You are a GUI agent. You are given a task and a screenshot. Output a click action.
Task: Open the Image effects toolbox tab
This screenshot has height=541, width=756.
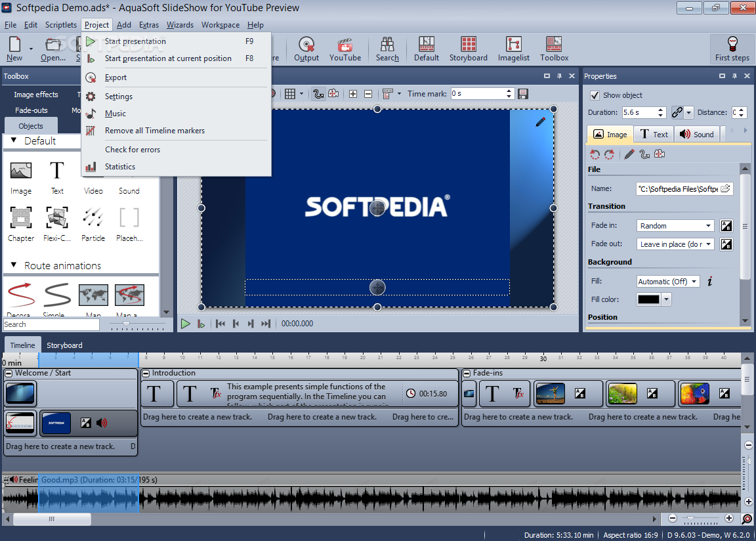coord(35,95)
